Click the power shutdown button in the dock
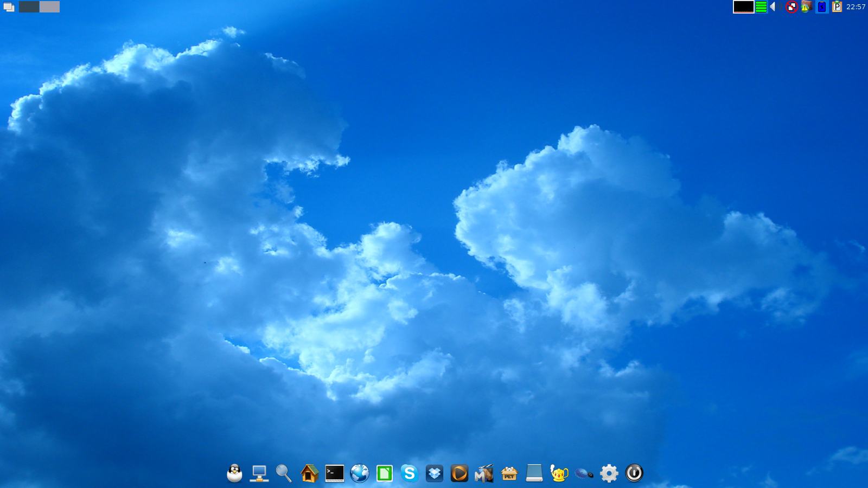 click(x=634, y=473)
